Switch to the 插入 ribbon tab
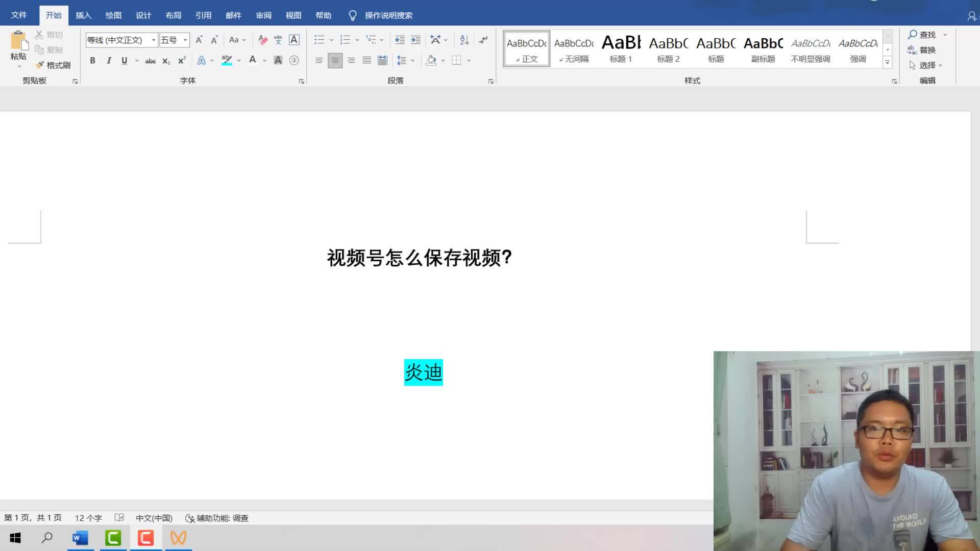980x551 pixels. [83, 15]
